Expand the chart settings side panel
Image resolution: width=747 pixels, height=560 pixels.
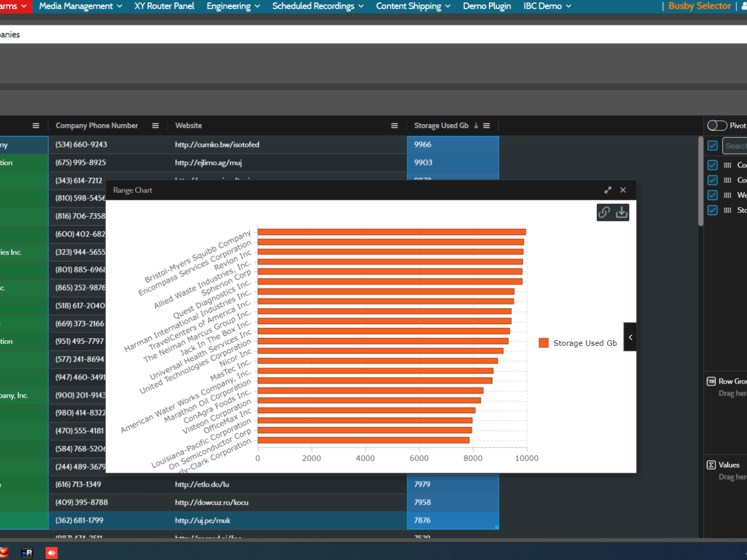(x=630, y=337)
